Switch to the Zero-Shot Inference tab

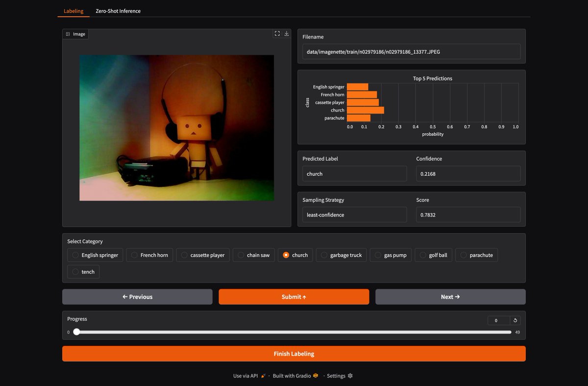click(118, 11)
